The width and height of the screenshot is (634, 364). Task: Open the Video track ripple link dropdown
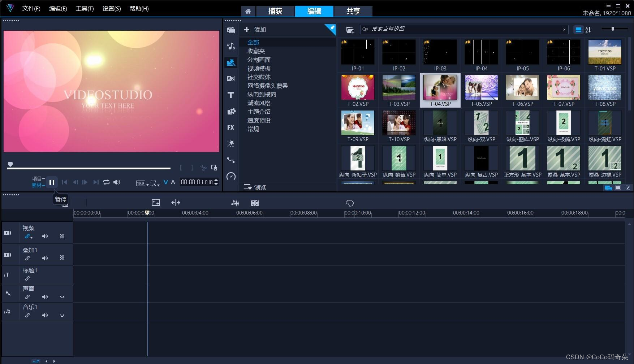tap(32, 238)
